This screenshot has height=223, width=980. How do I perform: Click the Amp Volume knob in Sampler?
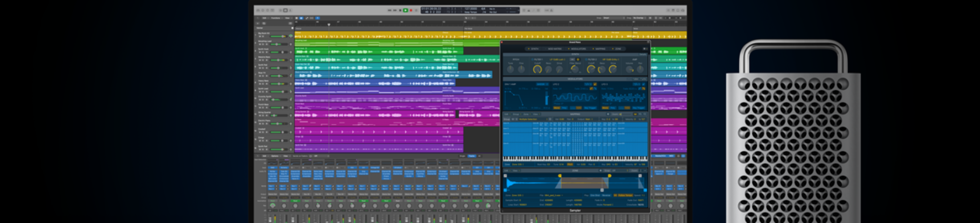[629, 69]
